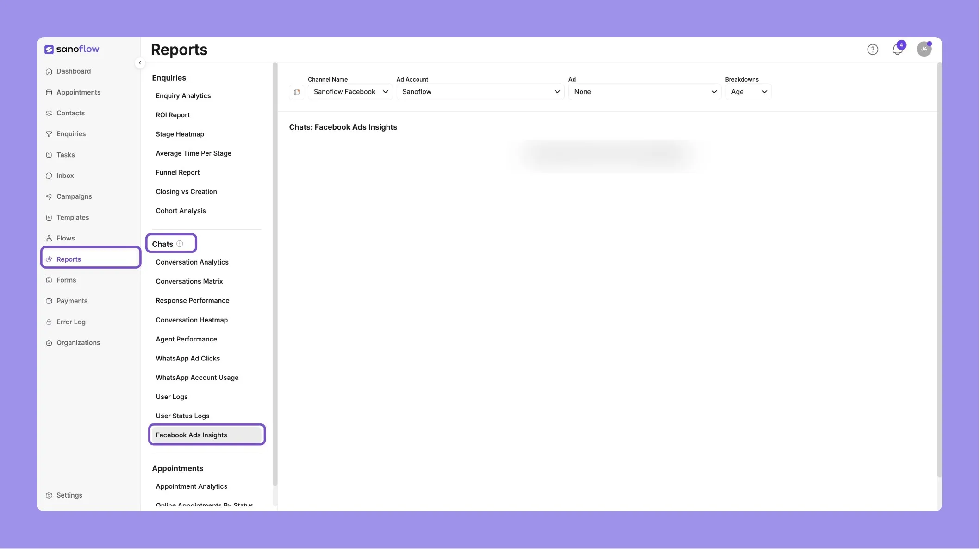Open Agent Performance report

tap(187, 339)
